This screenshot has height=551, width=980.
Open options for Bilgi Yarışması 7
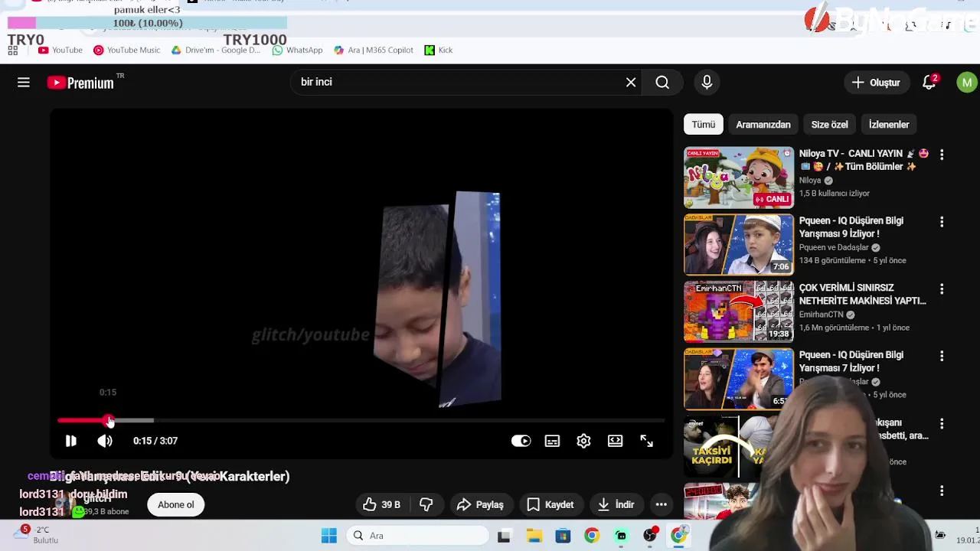[942, 357]
